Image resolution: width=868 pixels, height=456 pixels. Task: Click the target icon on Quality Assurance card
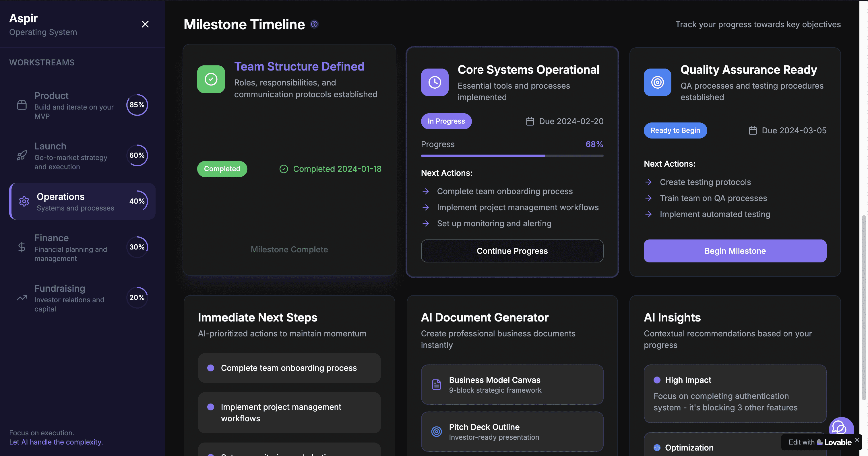tap(657, 82)
